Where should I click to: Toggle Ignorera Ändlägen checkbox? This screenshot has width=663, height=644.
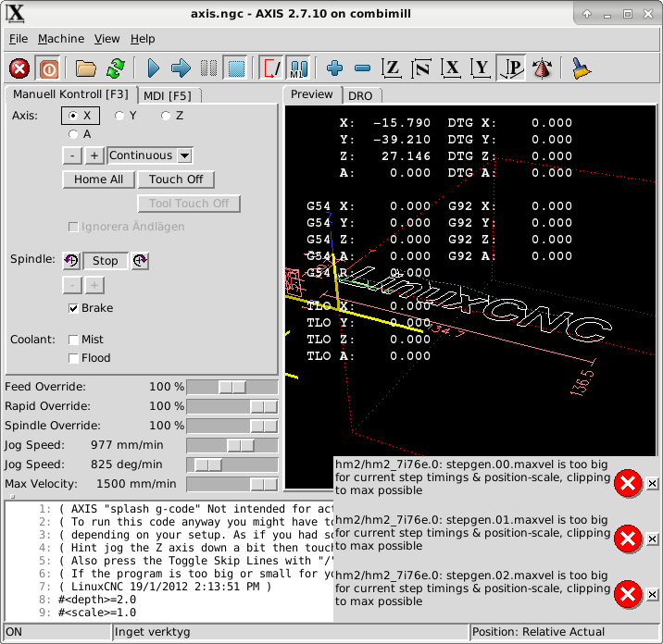click(x=73, y=227)
